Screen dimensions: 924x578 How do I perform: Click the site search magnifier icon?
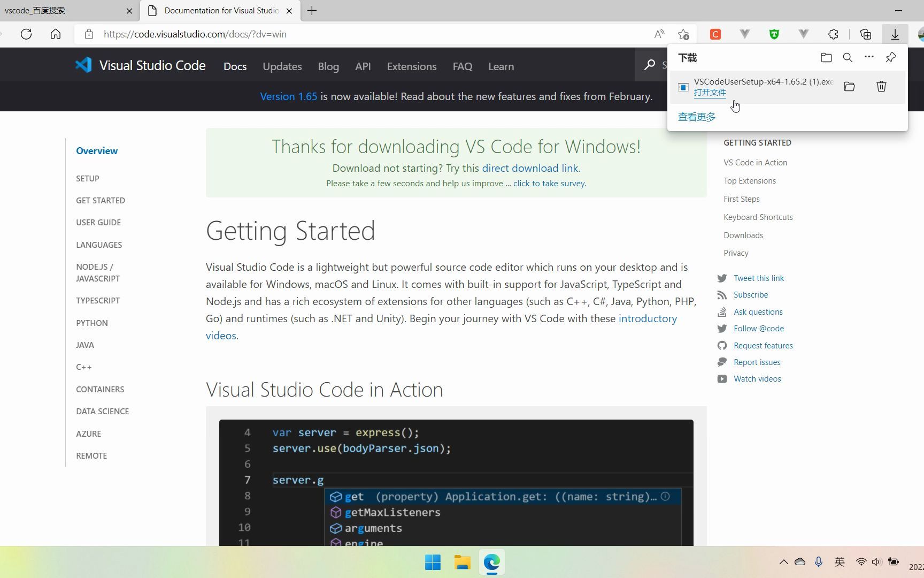tap(649, 65)
